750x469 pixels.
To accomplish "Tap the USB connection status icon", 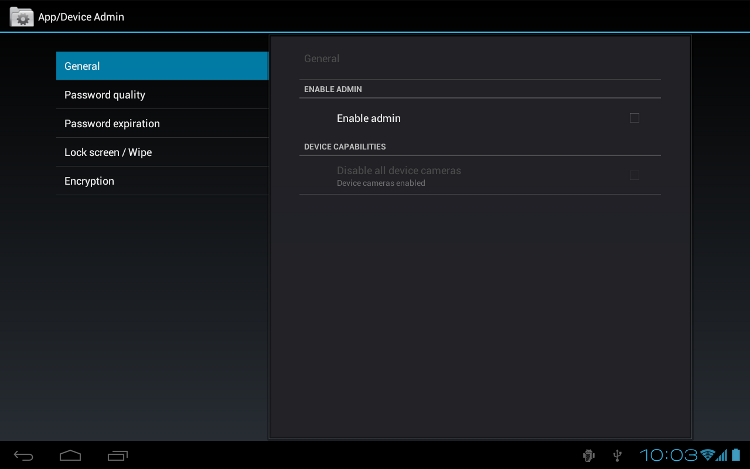I will click(618, 456).
